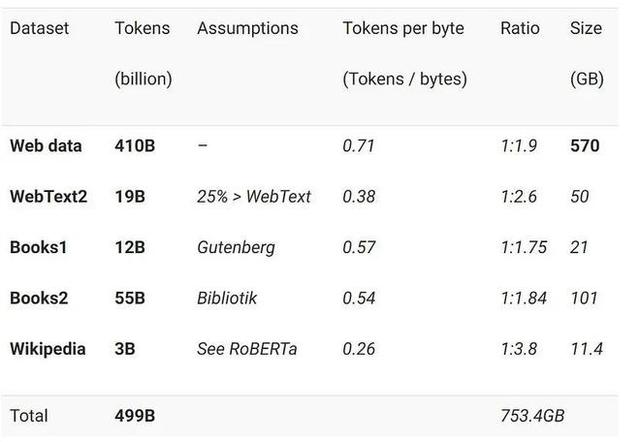Click the Ratio column header
Image resolution: width=640 pixels, height=442 pixels.
tap(521, 28)
